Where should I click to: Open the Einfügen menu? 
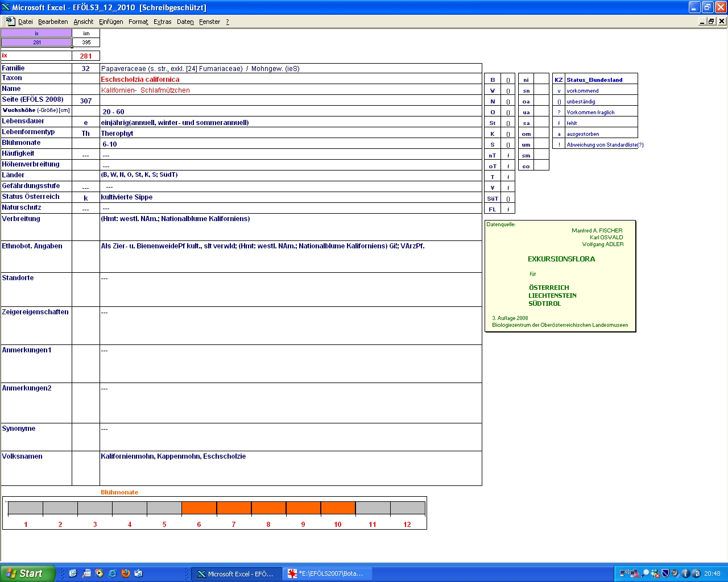[x=111, y=22]
